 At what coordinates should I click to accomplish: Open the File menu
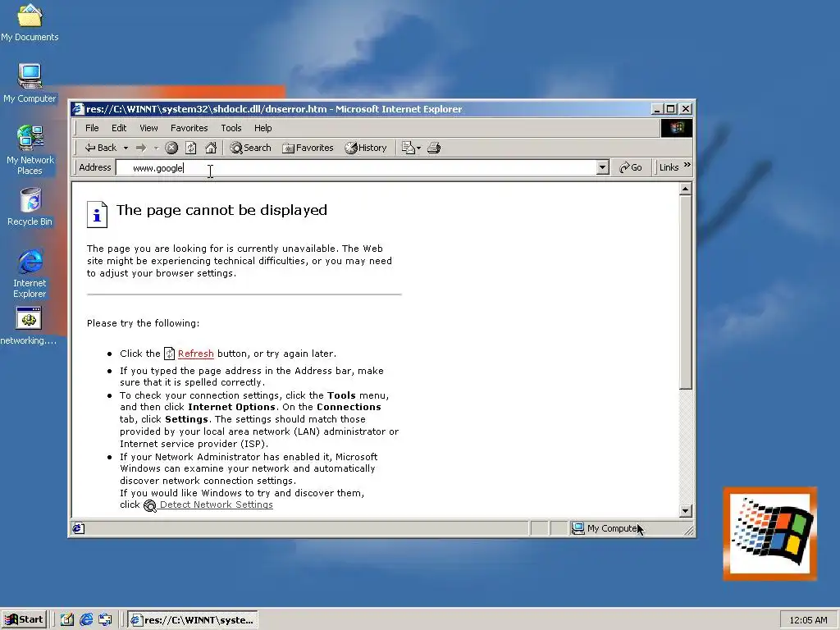click(x=92, y=128)
